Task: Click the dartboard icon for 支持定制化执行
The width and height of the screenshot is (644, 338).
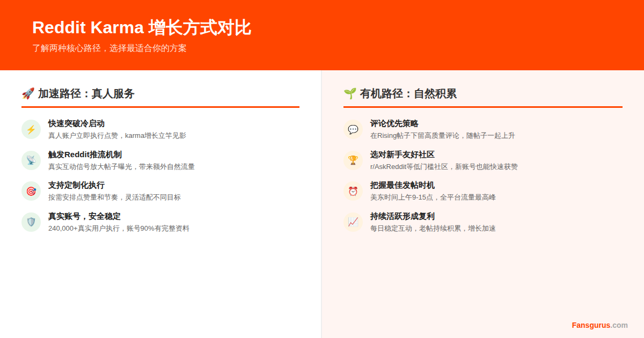Action: click(31, 190)
